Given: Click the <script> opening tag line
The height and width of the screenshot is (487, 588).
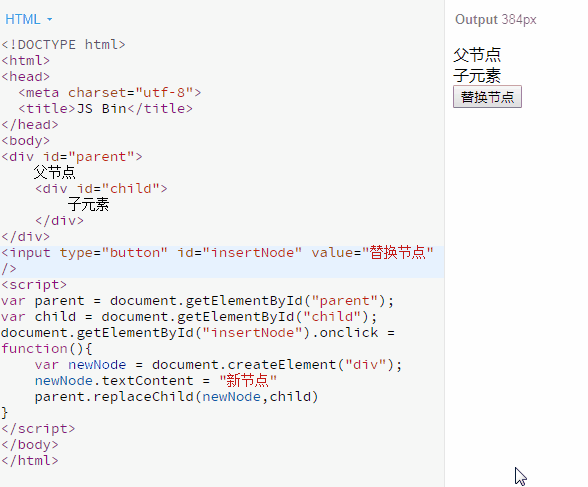Looking at the screenshot, I should point(34,285).
